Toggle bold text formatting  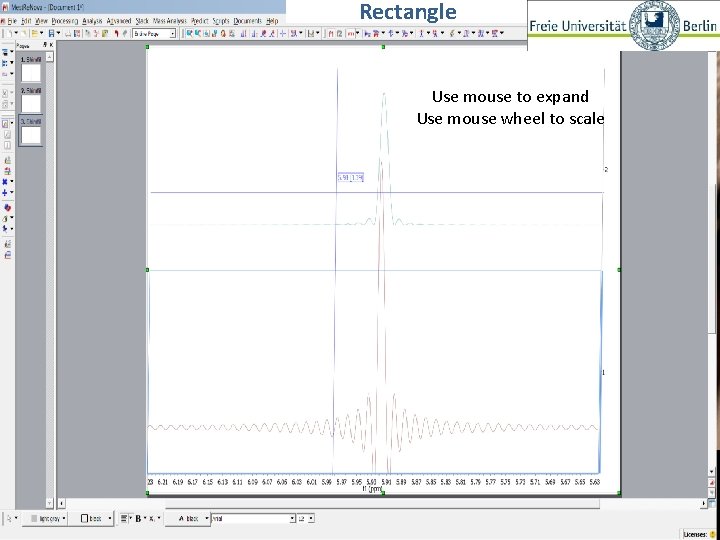click(x=138, y=518)
